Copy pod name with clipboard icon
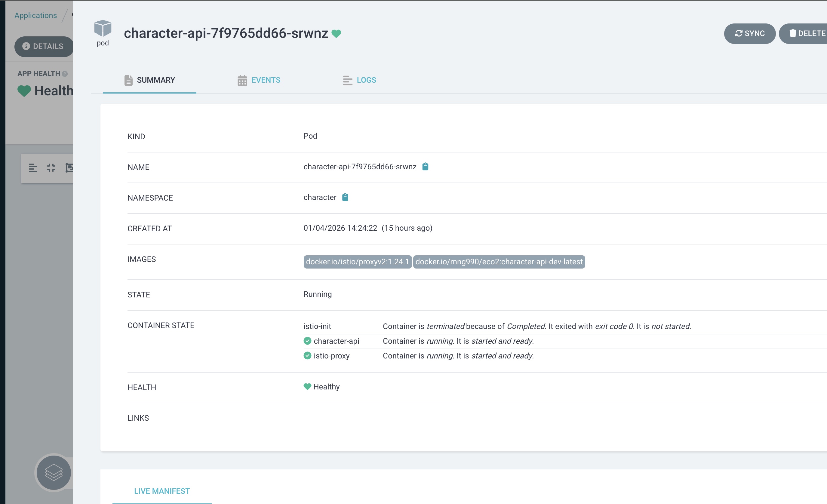This screenshot has height=504, width=827. coord(425,166)
